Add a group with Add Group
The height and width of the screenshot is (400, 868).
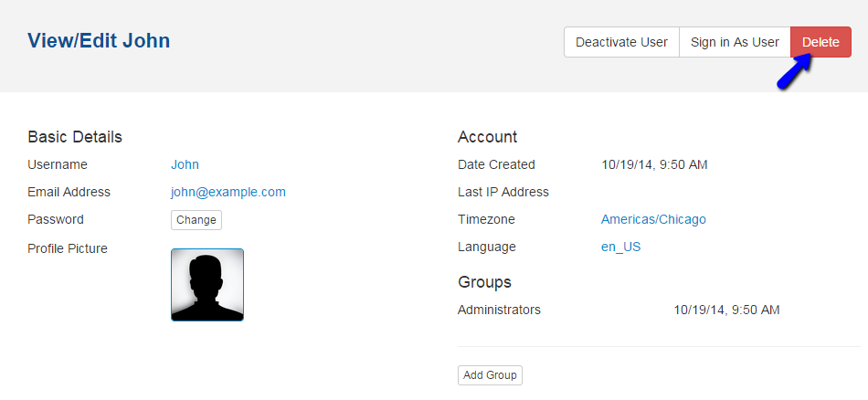[490, 375]
